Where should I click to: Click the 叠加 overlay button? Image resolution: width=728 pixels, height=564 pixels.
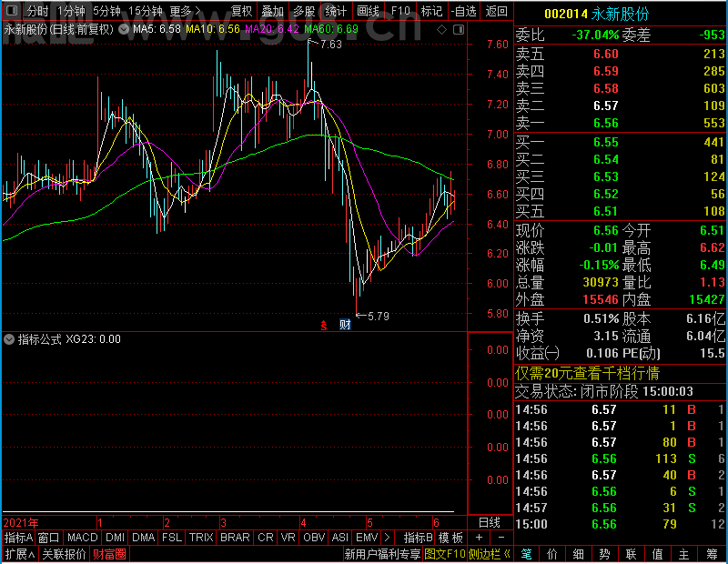272,11
